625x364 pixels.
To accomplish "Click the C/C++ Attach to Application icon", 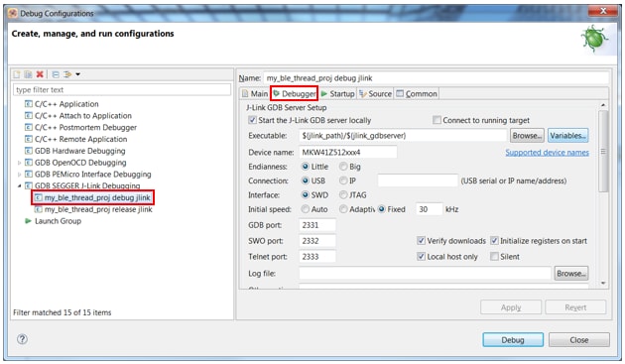I will (x=29, y=116).
